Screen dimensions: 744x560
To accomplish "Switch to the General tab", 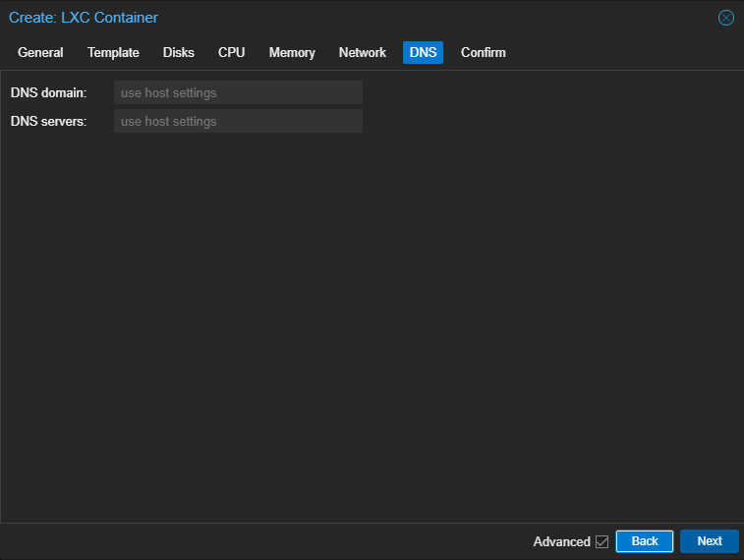I will (40, 52).
